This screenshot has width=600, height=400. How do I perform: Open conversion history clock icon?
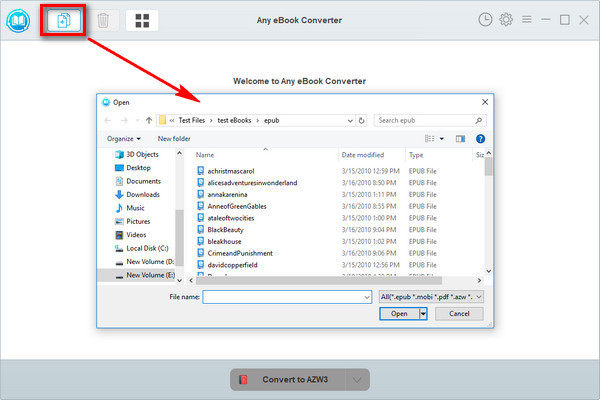pyautogui.click(x=485, y=20)
